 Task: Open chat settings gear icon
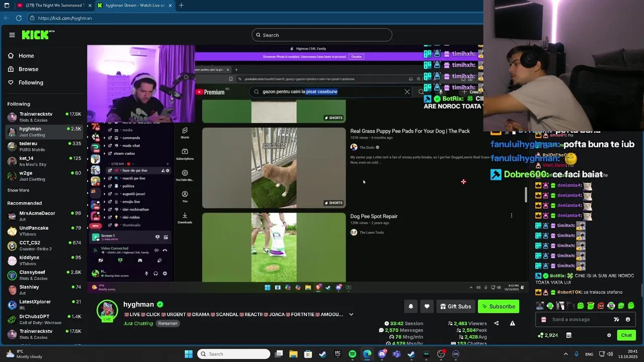(609, 335)
